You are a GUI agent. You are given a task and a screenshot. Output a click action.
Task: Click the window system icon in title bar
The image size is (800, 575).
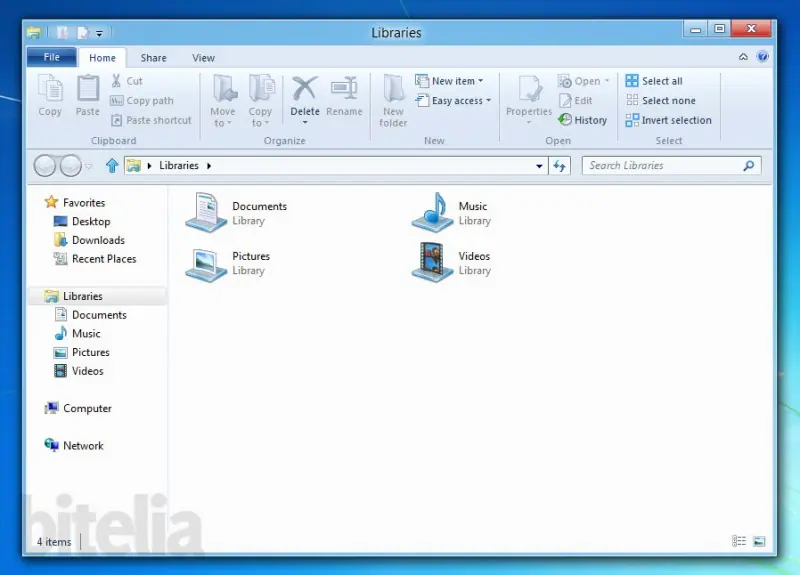point(34,33)
